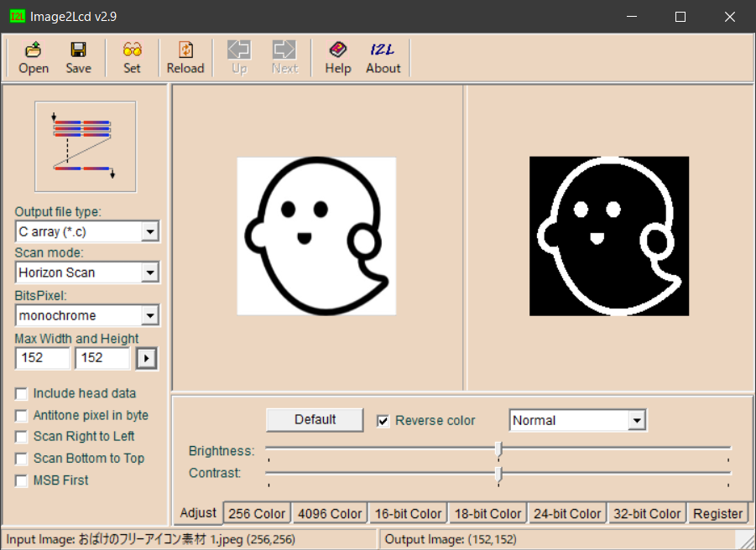Switch to the 4096 Color tab
The width and height of the screenshot is (756, 550).
330,514
